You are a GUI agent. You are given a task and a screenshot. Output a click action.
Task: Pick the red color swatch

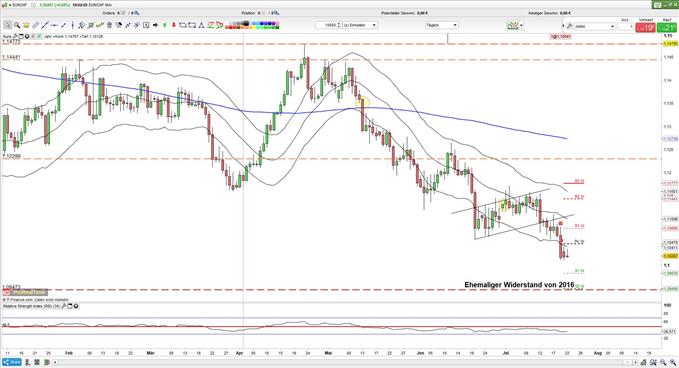click(x=230, y=27)
